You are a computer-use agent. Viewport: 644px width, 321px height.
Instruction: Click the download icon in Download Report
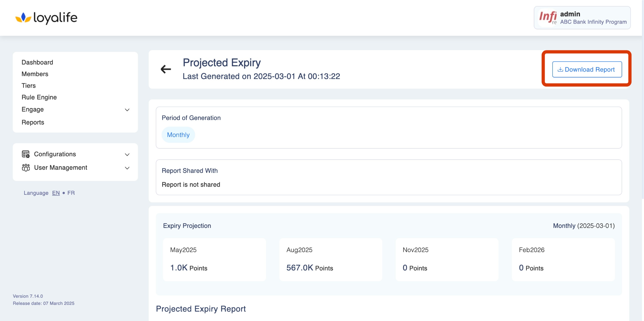pos(560,69)
